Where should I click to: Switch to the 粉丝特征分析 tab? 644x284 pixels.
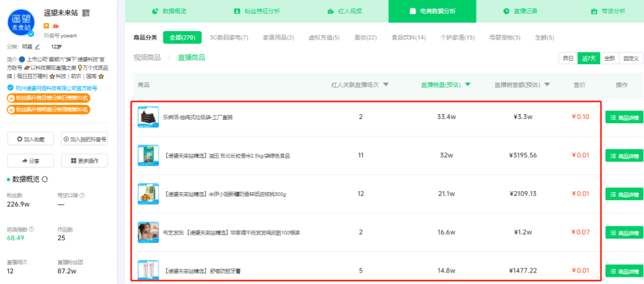pyautogui.click(x=256, y=11)
